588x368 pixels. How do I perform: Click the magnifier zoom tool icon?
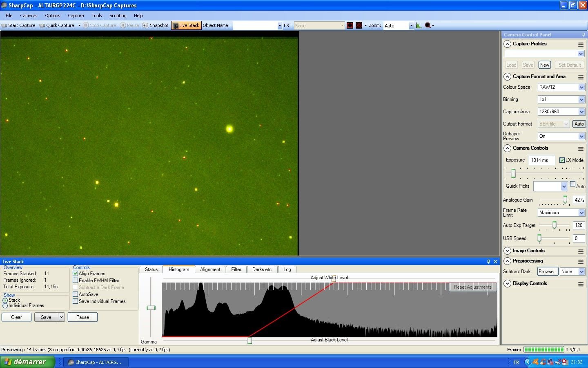[428, 25]
